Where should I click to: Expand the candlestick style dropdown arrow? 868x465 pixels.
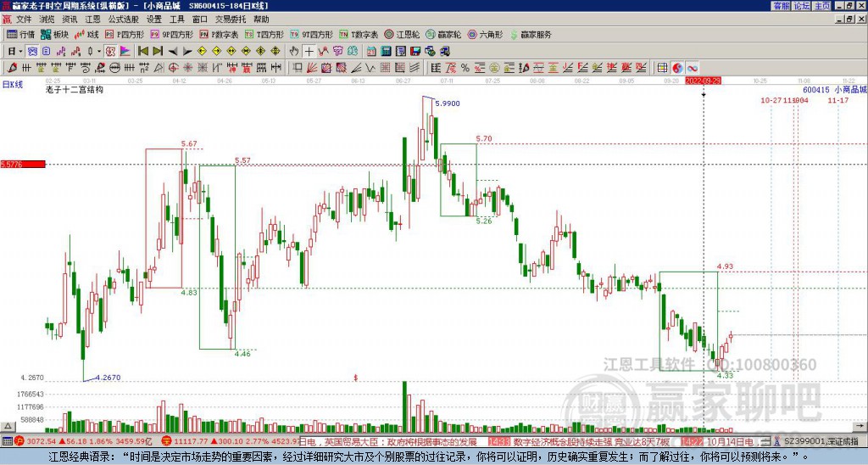coord(99,52)
